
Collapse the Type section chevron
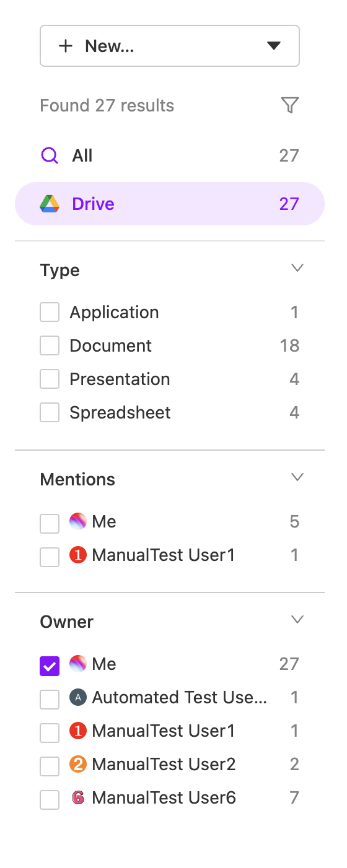click(x=297, y=268)
